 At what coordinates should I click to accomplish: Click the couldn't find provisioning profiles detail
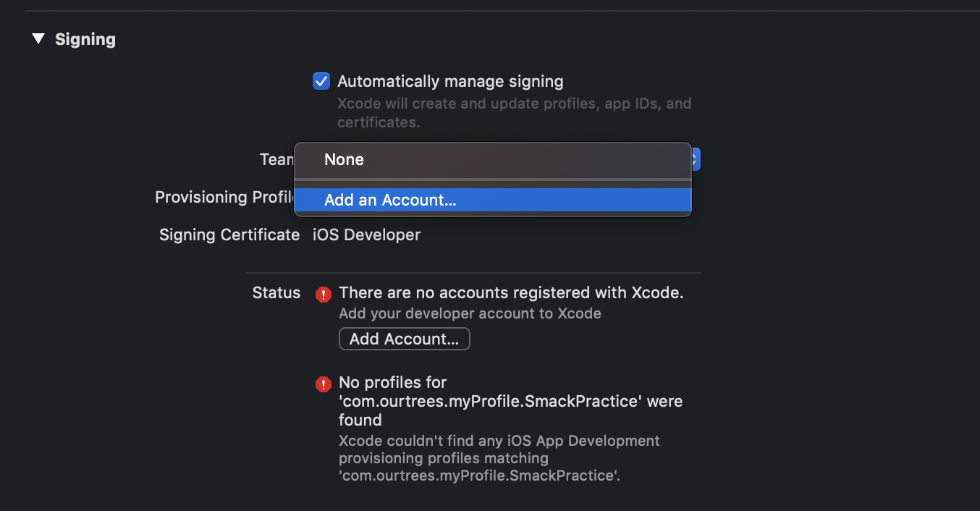click(x=499, y=458)
